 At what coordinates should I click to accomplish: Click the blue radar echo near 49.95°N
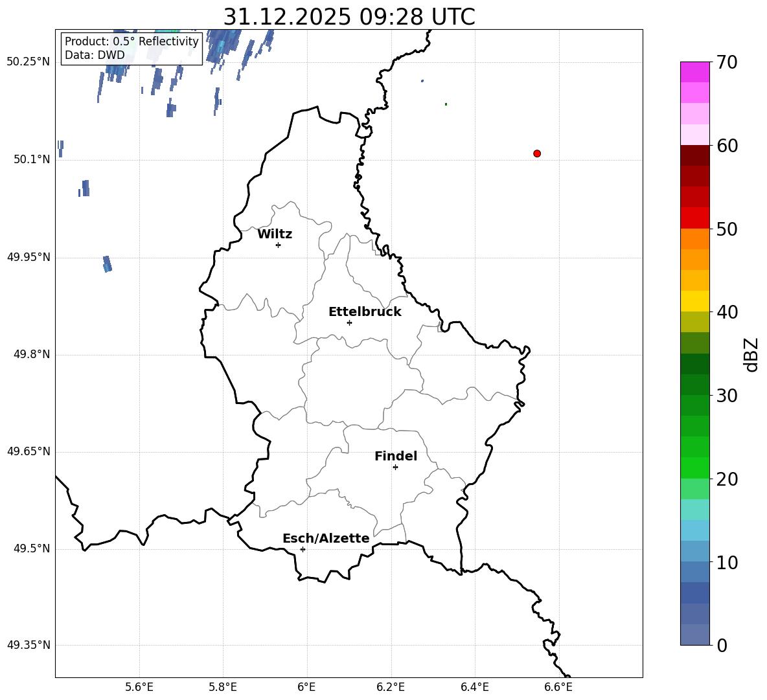pyautogui.click(x=108, y=264)
